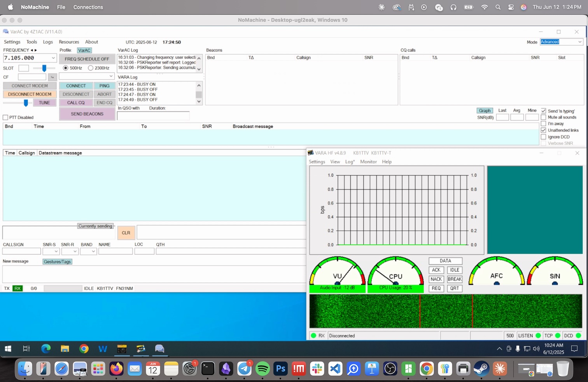Click the blue CONNECT button

[x=76, y=86]
